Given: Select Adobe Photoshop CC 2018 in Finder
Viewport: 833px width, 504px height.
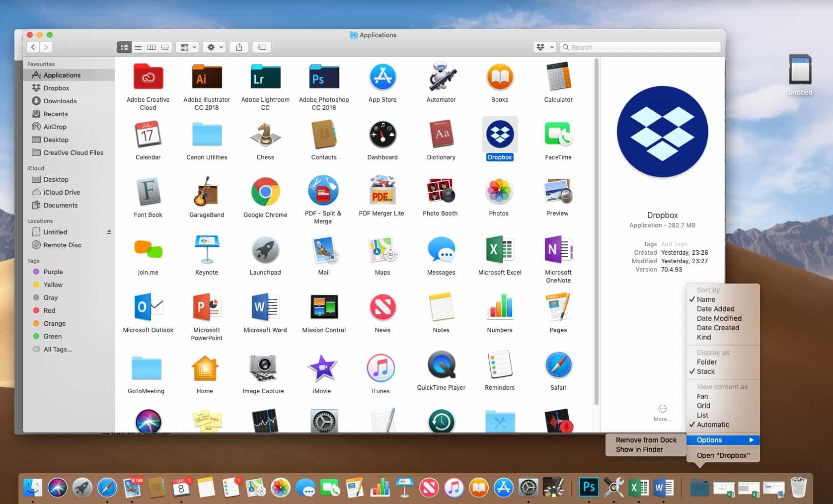Looking at the screenshot, I should tap(324, 77).
